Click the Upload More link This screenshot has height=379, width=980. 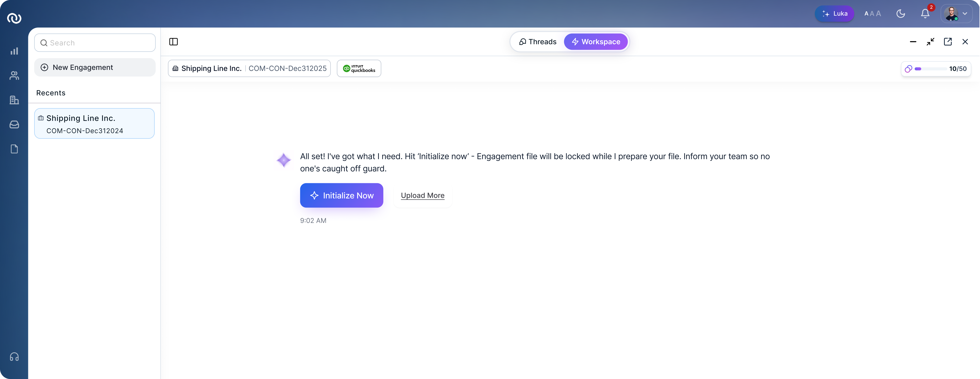pyautogui.click(x=423, y=195)
